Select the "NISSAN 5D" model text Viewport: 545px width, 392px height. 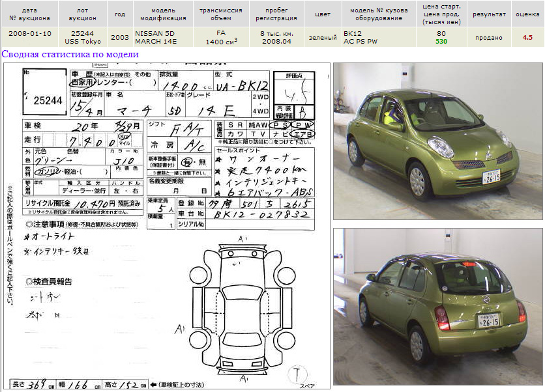(155, 34)
